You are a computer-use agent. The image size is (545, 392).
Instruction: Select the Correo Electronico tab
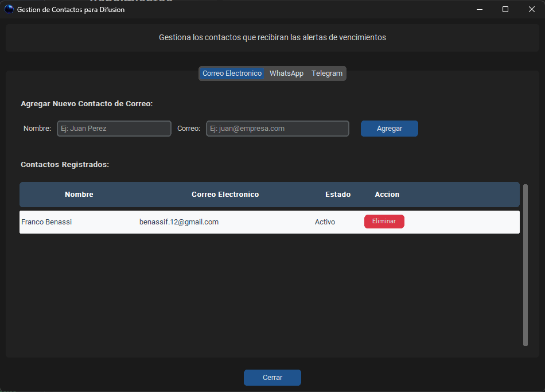(232, 73)
